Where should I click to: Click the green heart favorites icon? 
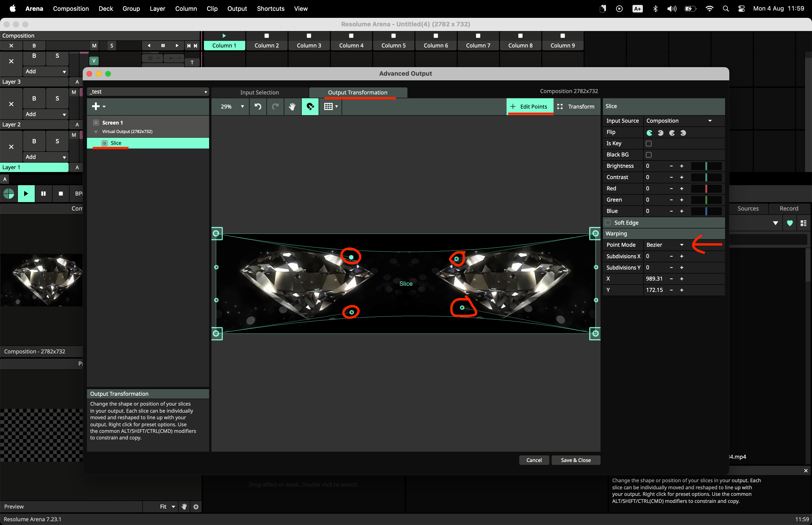click(789, 223)
